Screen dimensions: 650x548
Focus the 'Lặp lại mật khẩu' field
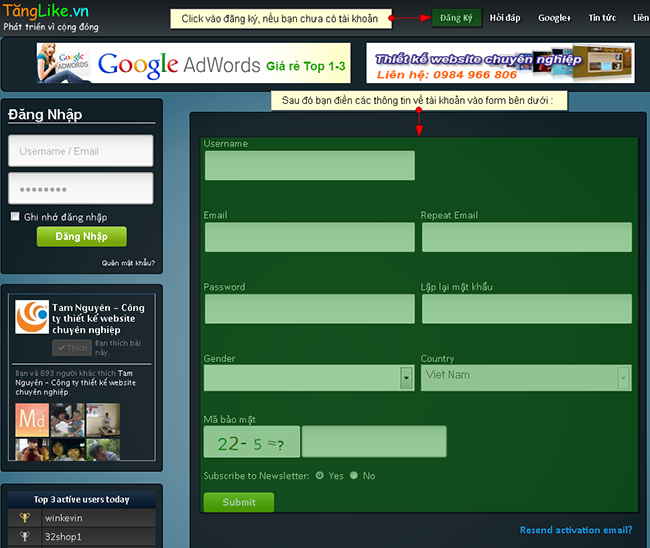(527, 309)
